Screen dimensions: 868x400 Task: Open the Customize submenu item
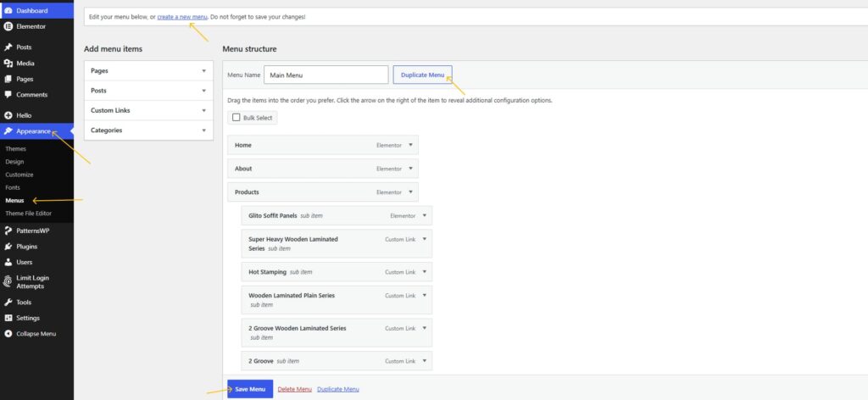(19, 175)
